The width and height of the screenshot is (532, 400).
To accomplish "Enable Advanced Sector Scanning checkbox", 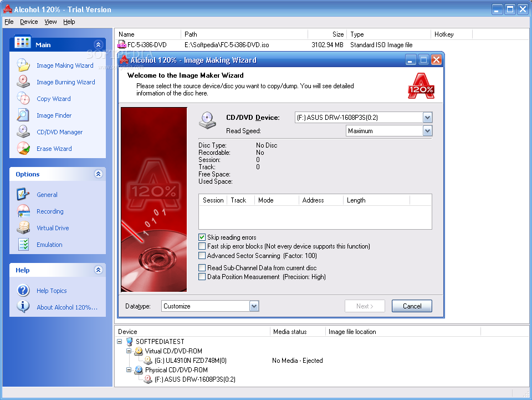I will point(202,256).
